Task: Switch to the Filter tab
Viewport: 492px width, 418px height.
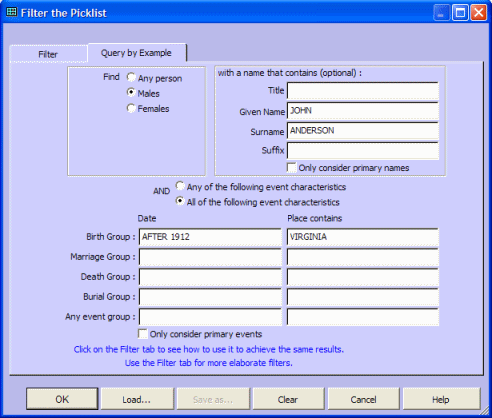Action: [48, 54]
